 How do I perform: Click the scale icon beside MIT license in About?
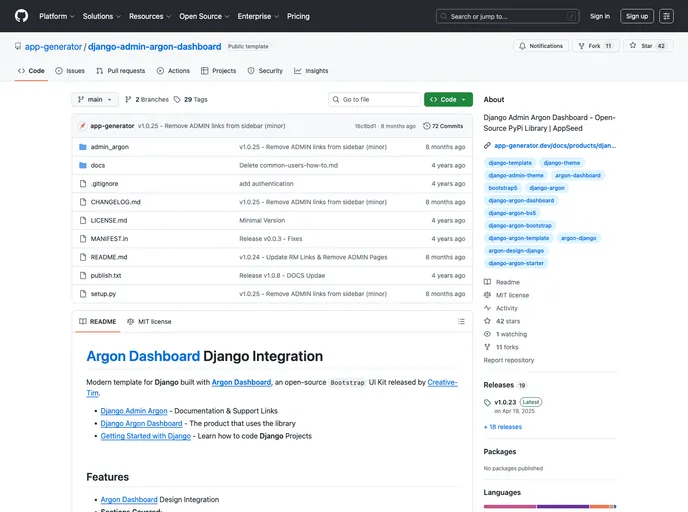487,295
